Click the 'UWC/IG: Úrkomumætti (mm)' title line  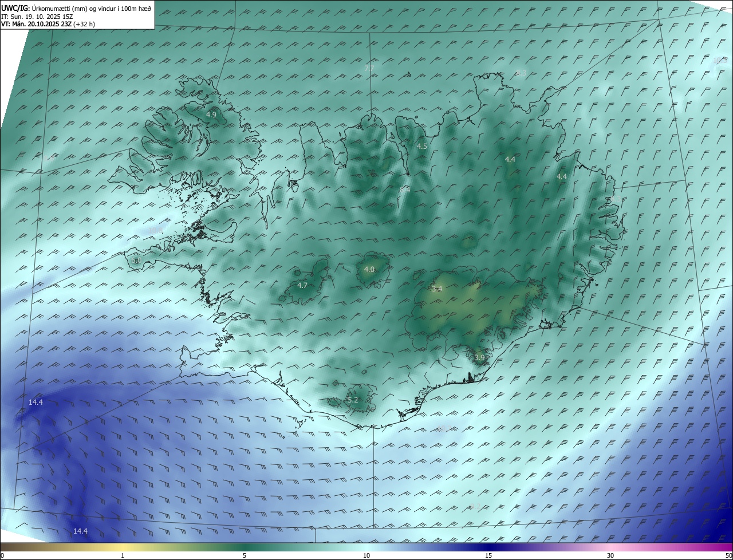76,8
